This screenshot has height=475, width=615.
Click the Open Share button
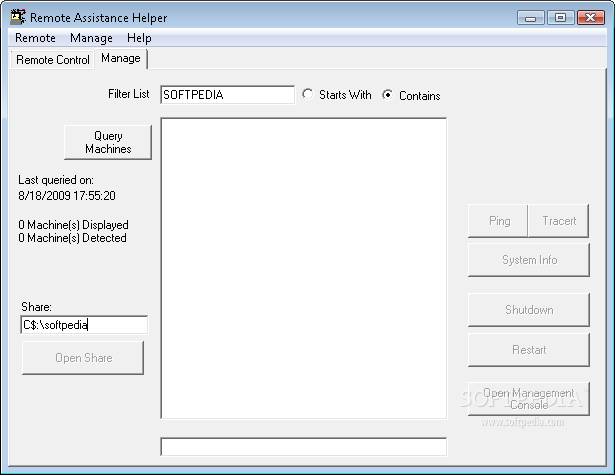click(83, 358)
